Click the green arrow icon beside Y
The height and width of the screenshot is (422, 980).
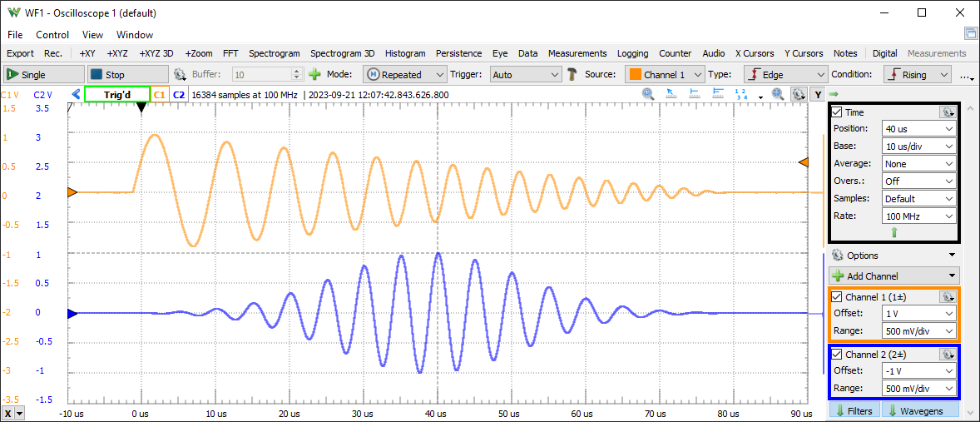point(833,94)
